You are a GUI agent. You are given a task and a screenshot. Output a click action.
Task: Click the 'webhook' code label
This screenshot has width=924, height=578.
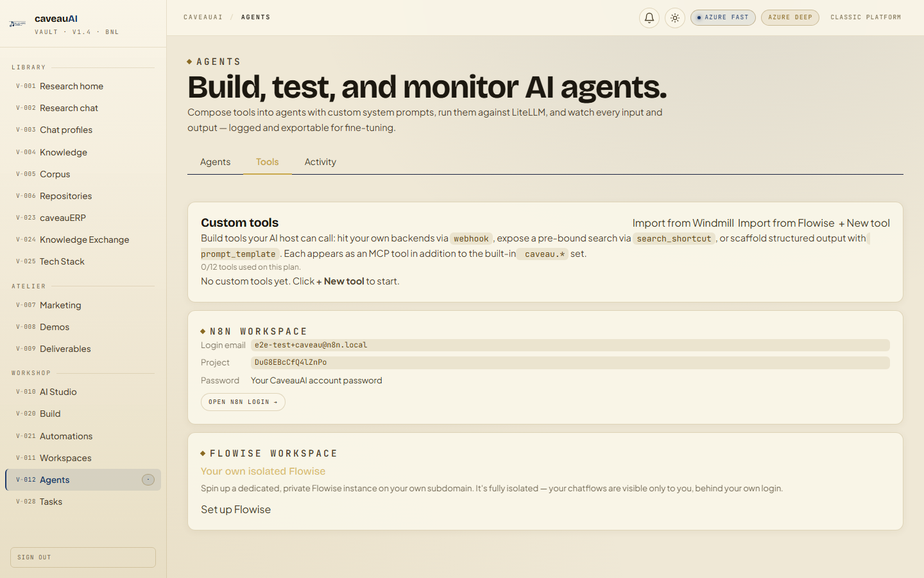click(471, 238)
